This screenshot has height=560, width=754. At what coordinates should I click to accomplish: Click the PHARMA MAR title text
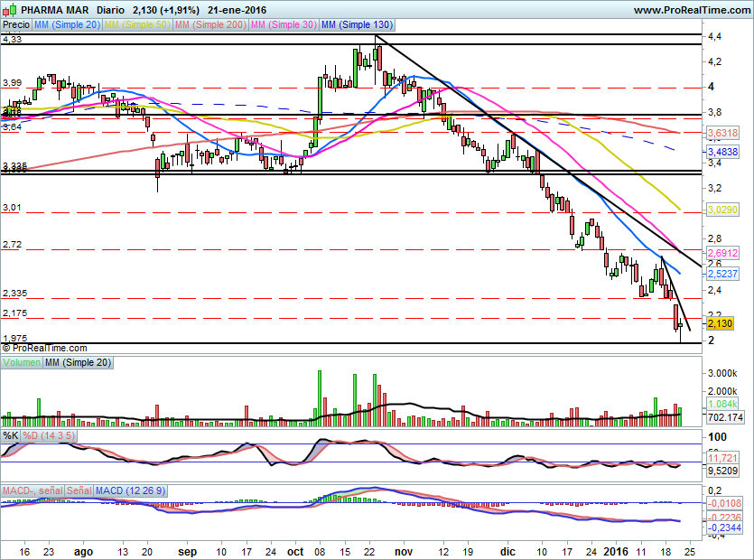coord(55,10)
